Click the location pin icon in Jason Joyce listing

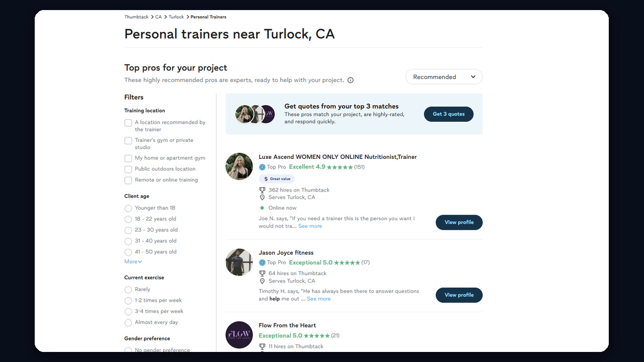tap(262, 281)
